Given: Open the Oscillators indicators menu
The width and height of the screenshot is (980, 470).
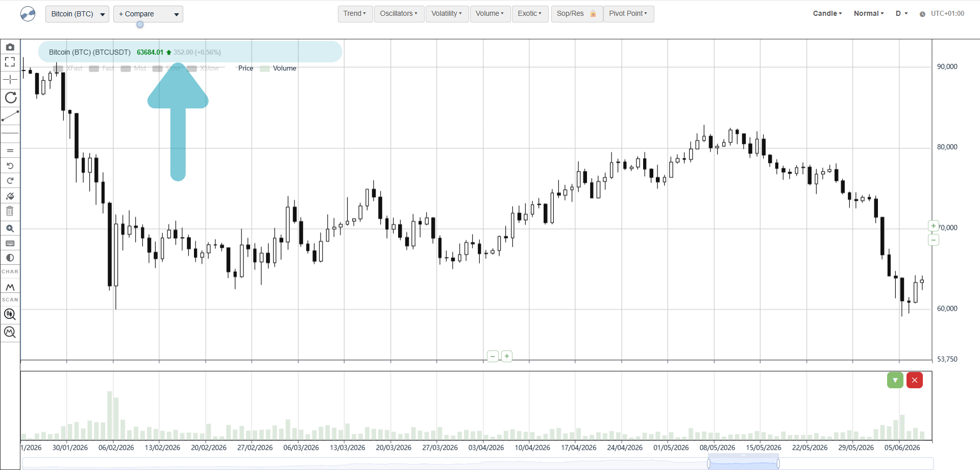Looking at the screenshot, I should point(399,14).
